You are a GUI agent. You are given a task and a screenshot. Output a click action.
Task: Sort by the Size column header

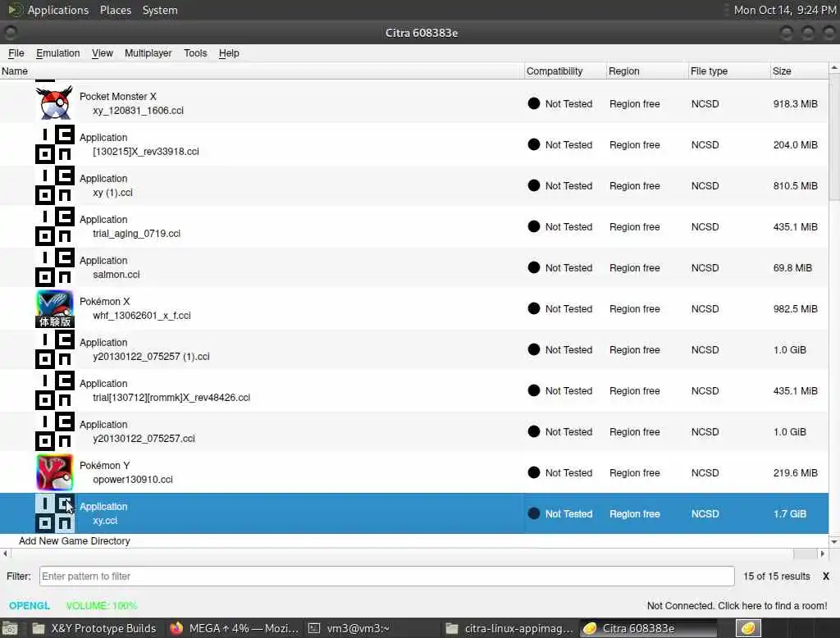pos(799,71)
